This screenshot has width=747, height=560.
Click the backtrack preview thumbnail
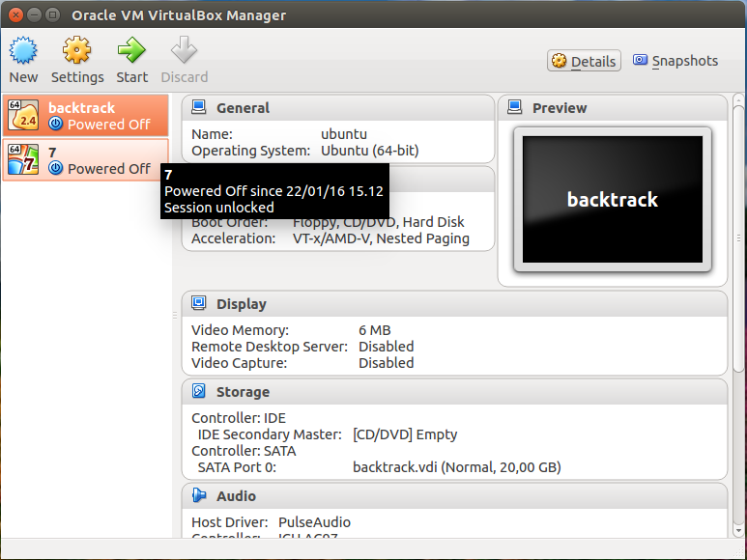(612, 199)
